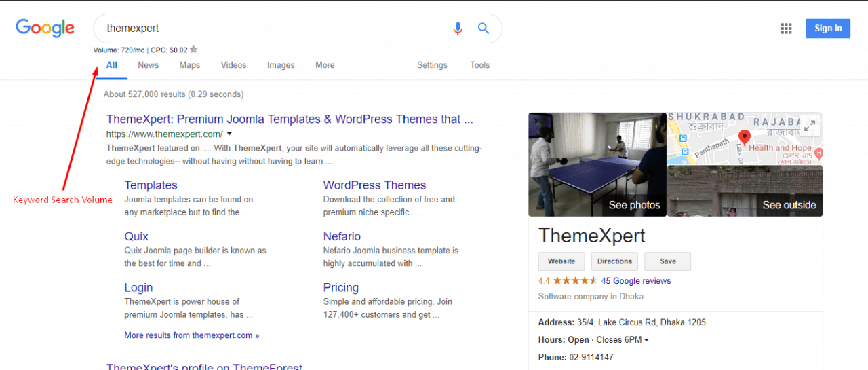This screenshot has width=868, height=370.
Task: Click the Google logo
Action: 45,28
